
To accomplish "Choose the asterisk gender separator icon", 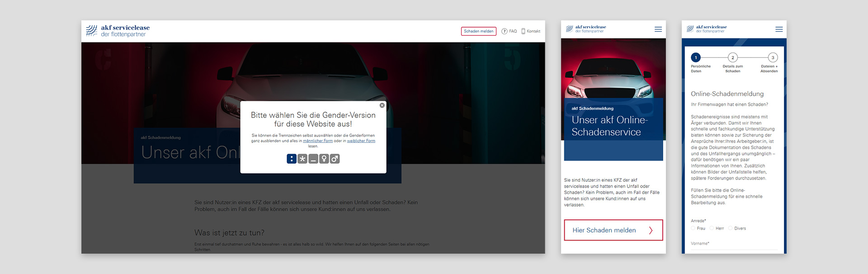I will point(302,159).
